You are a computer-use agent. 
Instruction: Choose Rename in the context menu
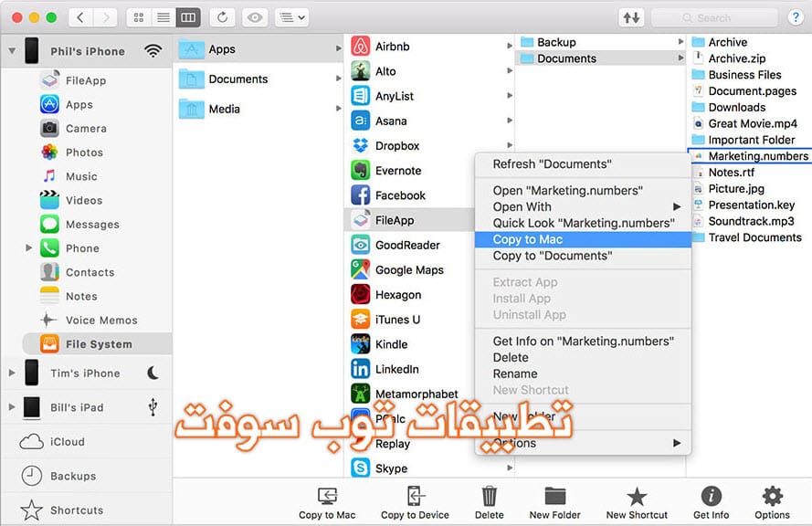click(583, 373)
